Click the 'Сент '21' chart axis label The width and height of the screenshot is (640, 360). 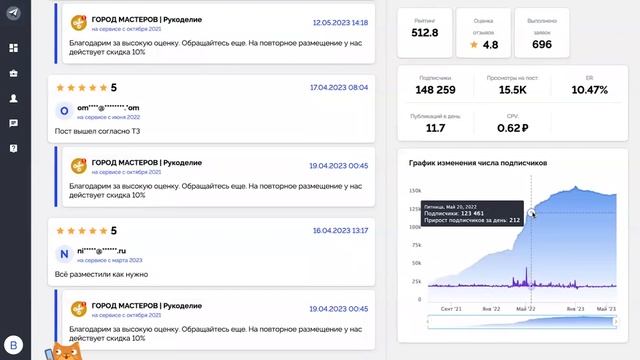pyautogui.click(x=451, y=309)
